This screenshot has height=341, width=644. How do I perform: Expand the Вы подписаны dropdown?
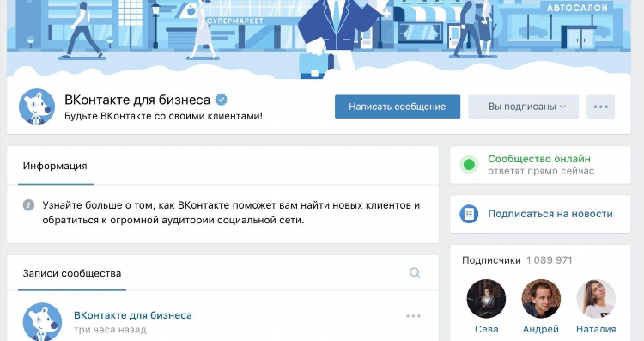coord(523,107)
